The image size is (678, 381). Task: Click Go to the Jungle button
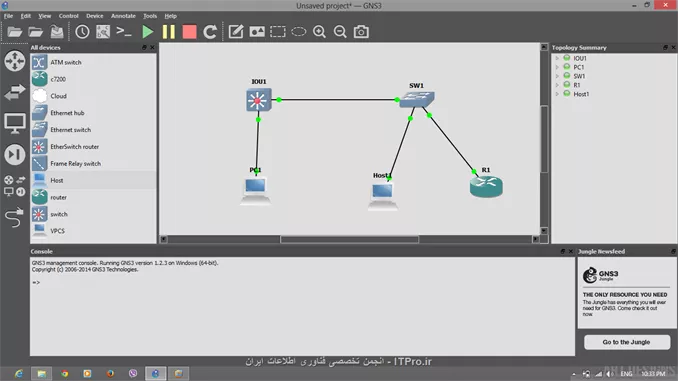point(627,342)
